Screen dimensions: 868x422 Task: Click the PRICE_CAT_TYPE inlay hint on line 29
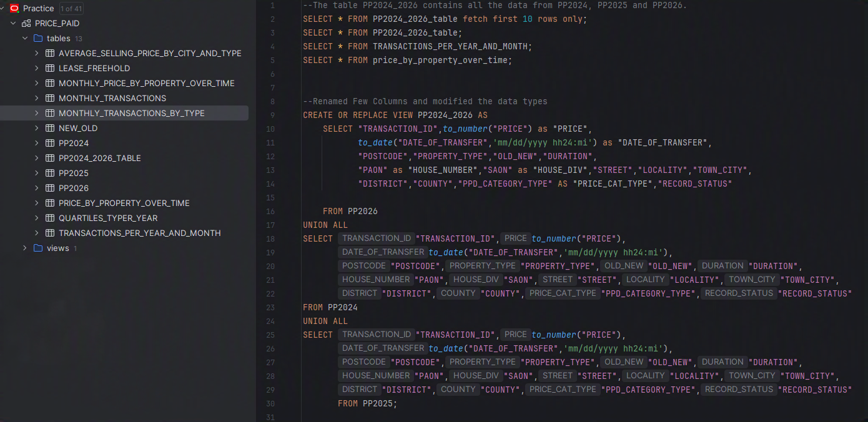pos(563,389)
